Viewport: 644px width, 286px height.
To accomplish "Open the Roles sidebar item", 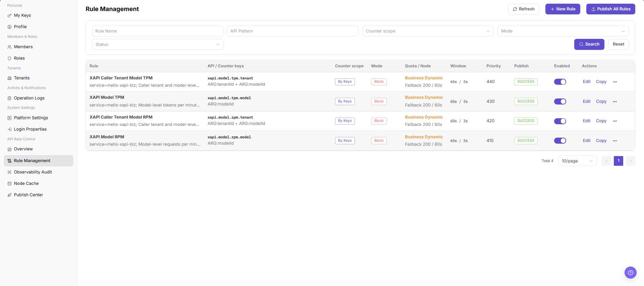I will coord(38,58).
